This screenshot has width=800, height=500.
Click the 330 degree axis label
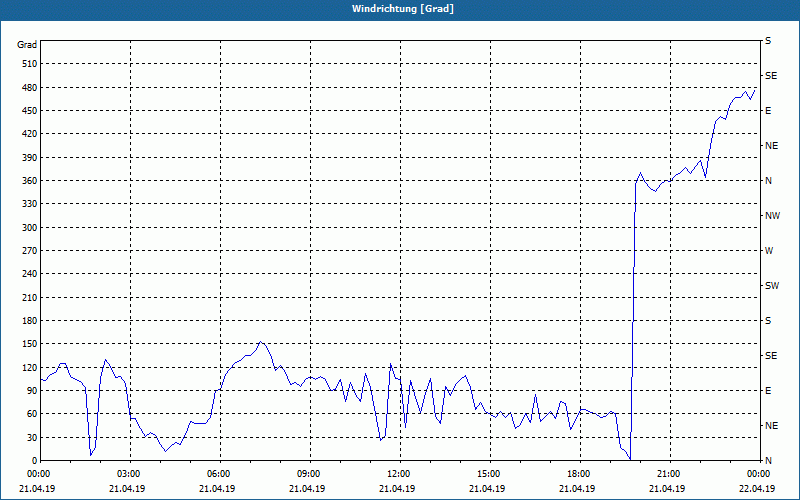[29, 204]
